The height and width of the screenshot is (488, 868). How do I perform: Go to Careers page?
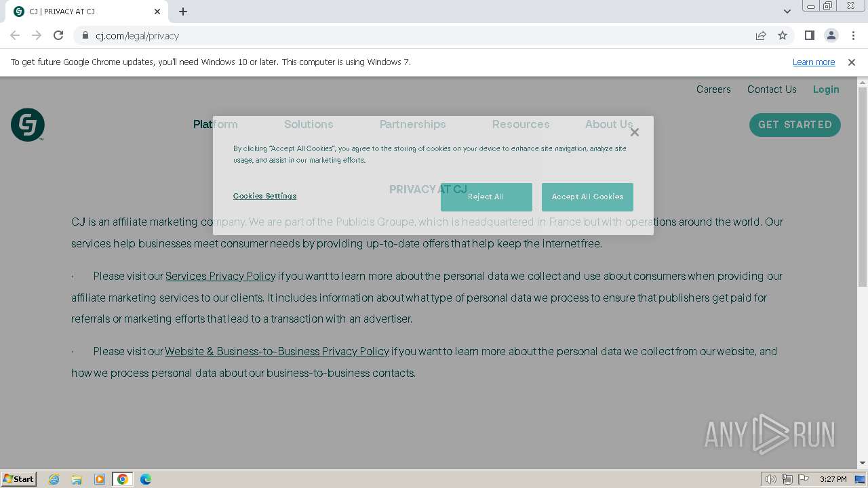[713, 89]
